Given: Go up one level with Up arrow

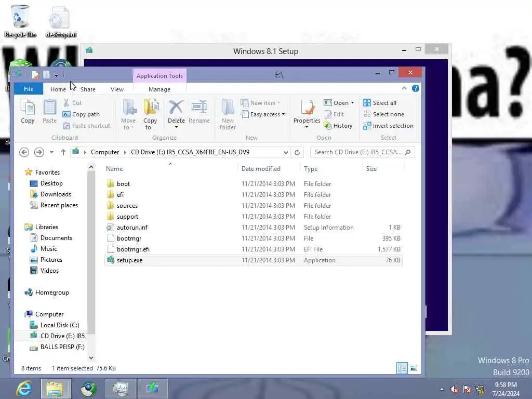Looking at the screenshot, I should (63, 152).
